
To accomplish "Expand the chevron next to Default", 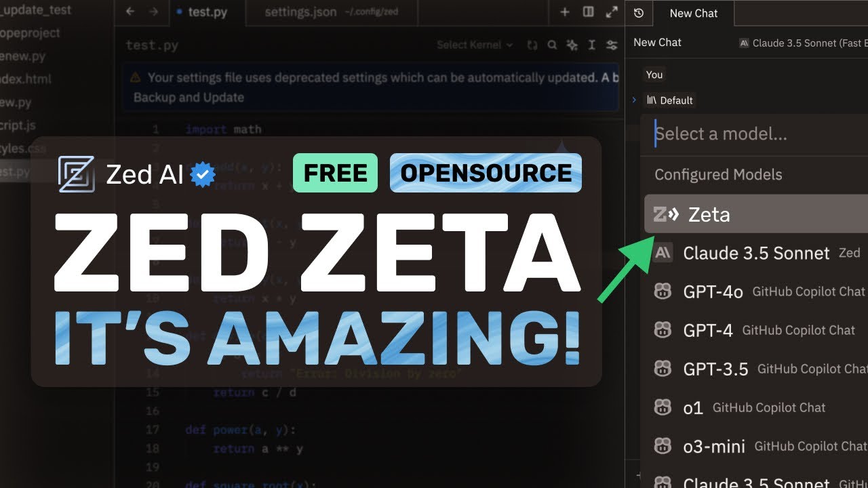I will coord(634,100).
